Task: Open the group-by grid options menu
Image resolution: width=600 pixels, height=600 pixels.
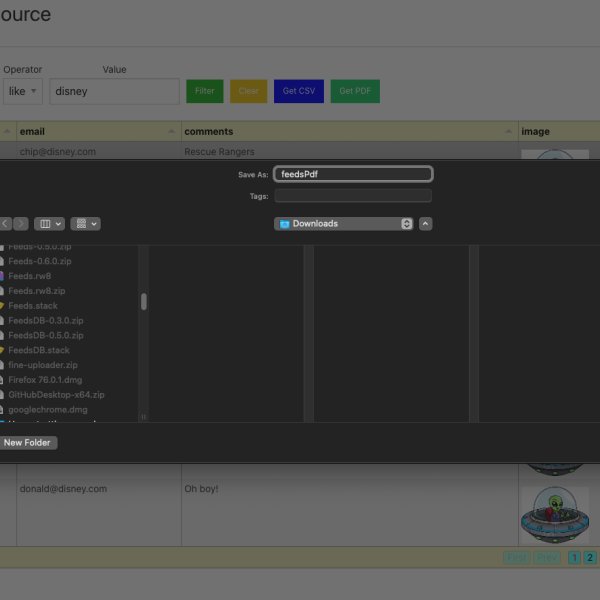Action: (x=87, y=224)
